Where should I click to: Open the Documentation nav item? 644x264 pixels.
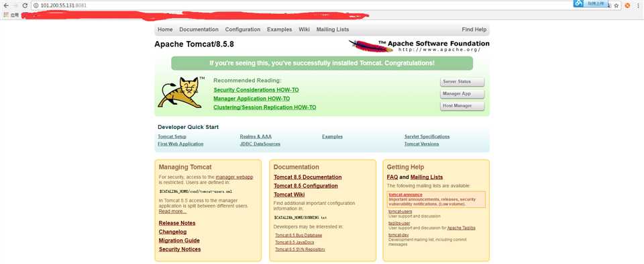click(199, 30)
